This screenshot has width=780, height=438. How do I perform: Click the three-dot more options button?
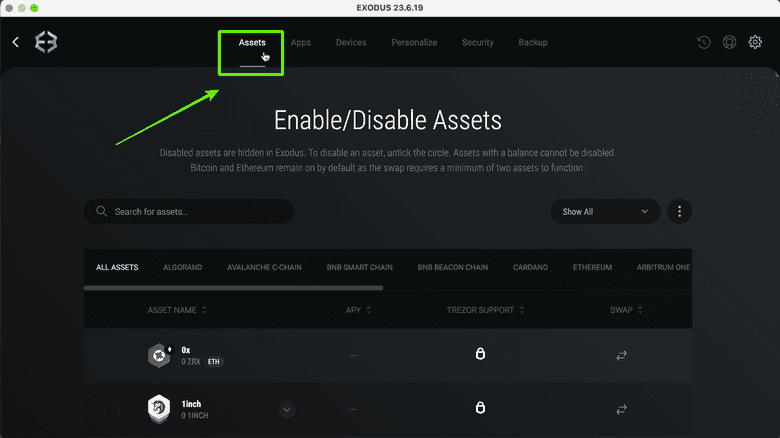679,211
